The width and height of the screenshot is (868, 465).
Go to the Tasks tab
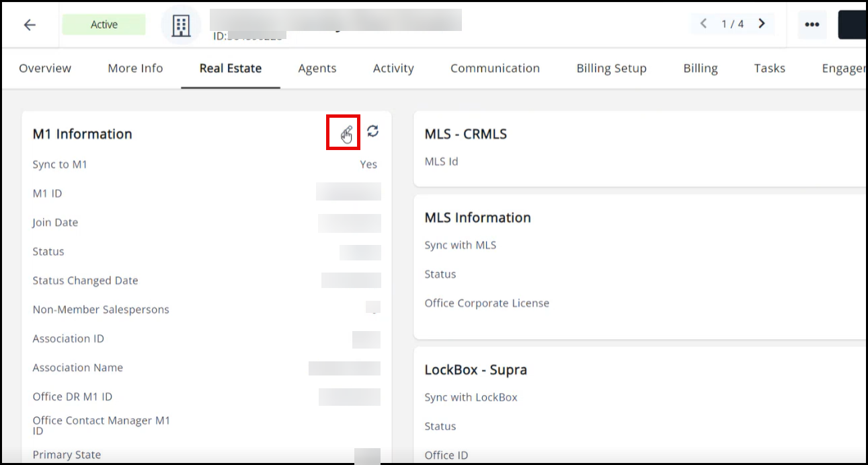click(x=769, y=68)
